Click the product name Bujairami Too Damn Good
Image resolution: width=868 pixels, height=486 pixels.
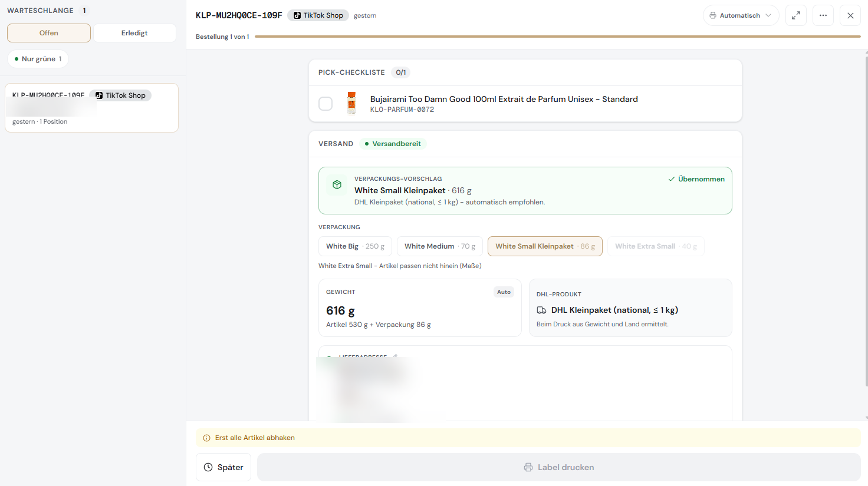(504, 99)
